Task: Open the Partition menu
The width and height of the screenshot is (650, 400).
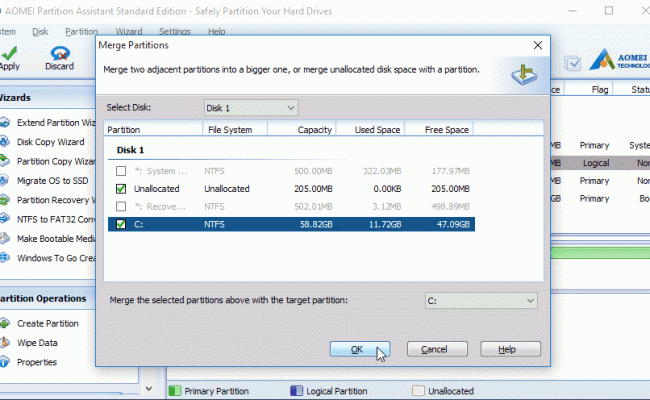Action: 82,32
